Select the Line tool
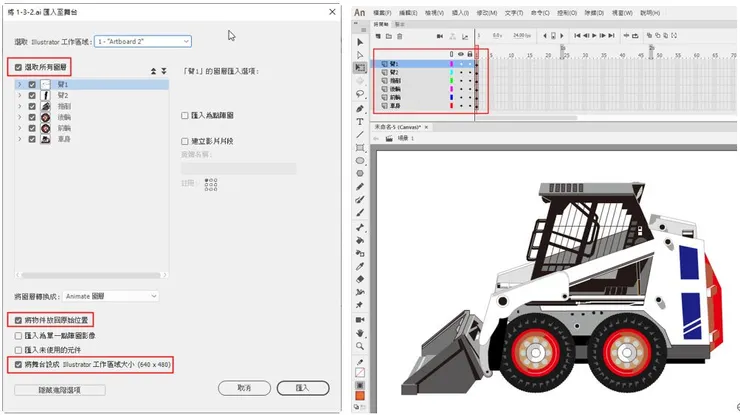740x415 pixels. [360, 135]
